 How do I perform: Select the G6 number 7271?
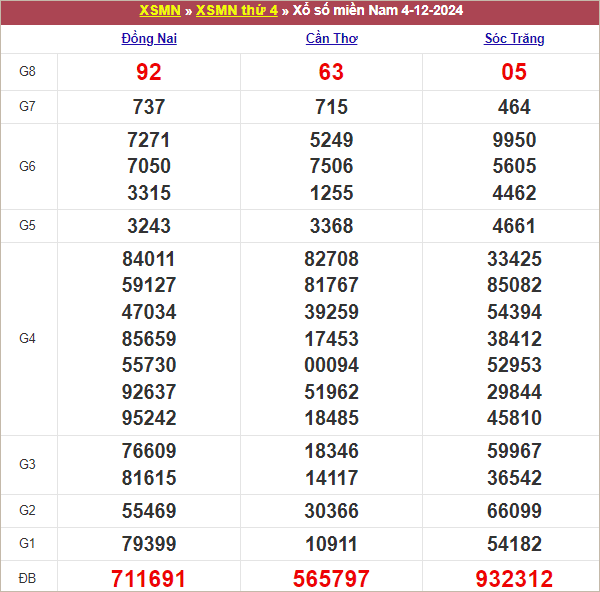point(149,140)
